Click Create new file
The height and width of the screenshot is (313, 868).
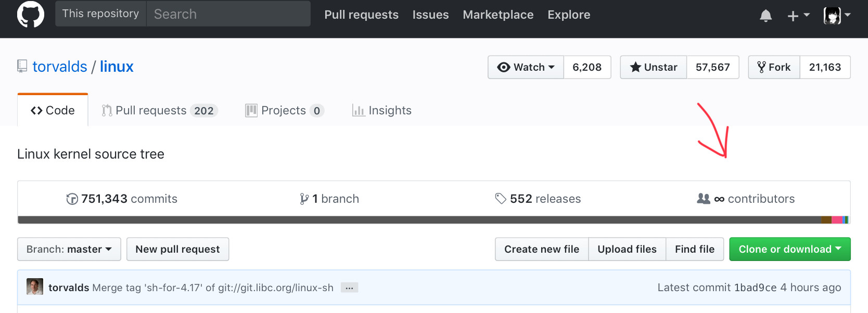(x=542, y=249)
